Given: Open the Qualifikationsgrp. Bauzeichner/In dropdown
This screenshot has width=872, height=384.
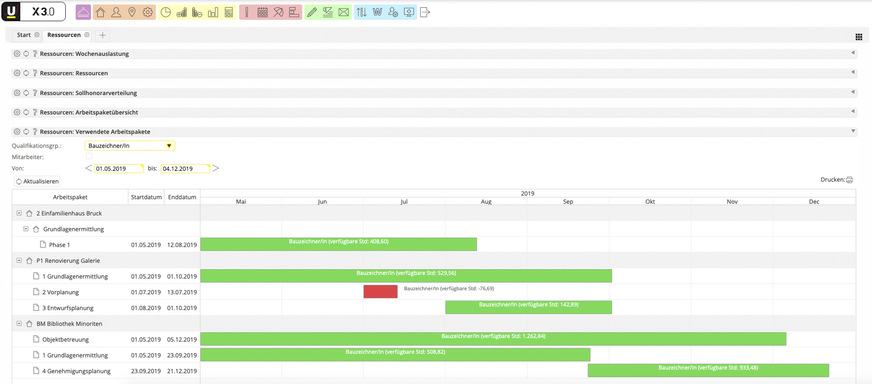Looking at the screenshot, I should (x=130, y=146).
